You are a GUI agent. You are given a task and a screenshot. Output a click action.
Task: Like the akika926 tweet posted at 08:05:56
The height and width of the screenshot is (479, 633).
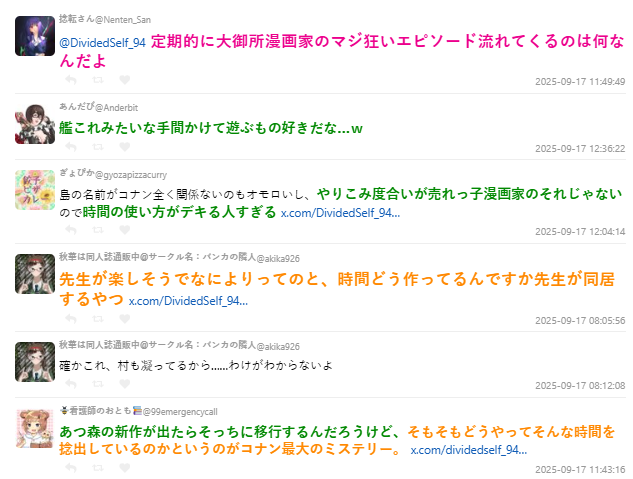pos(124,318)
